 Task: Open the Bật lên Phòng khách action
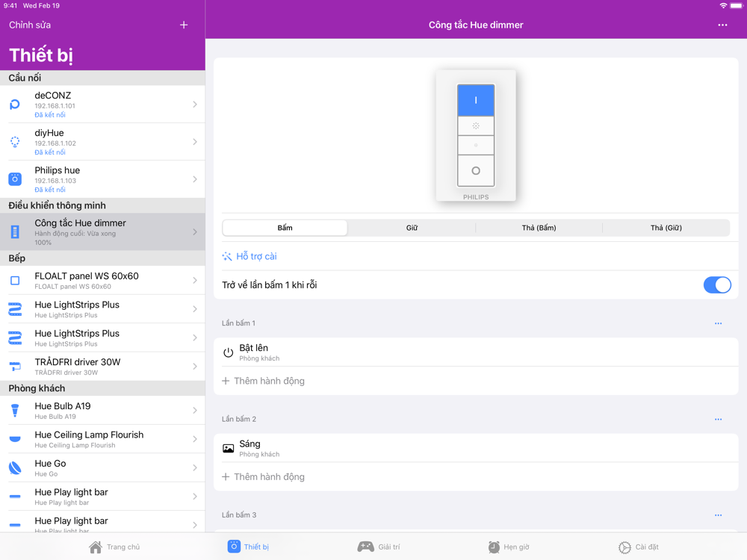(x=475, y=352)
